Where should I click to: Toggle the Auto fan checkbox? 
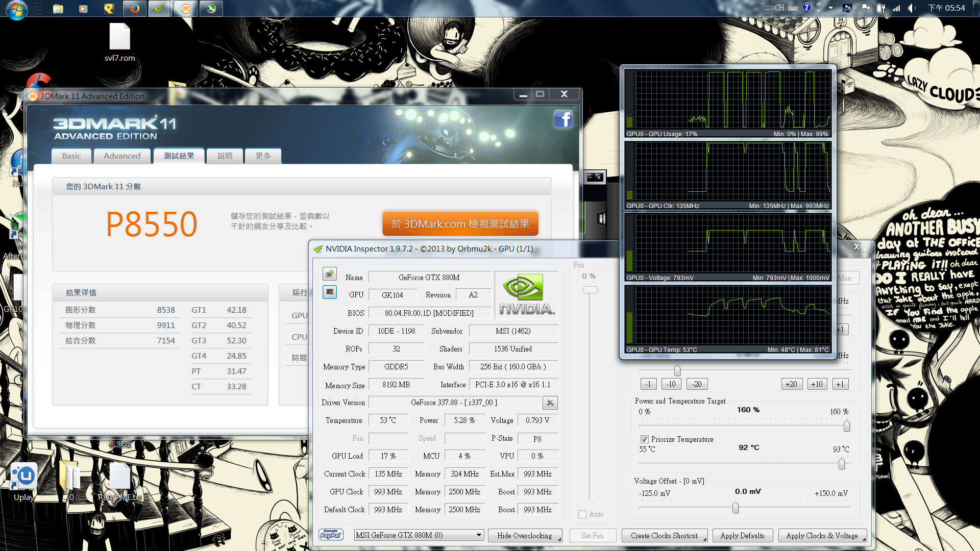pos(582,514)
